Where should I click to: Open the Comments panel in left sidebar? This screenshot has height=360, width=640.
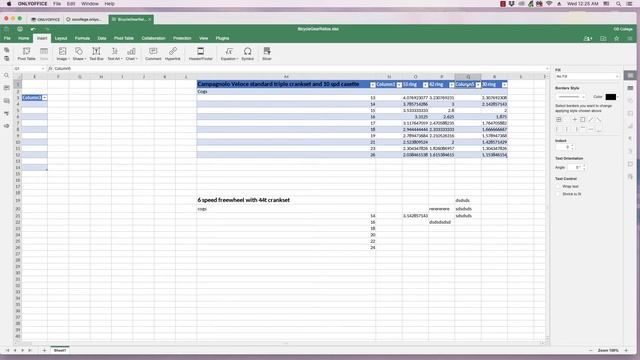(7, 88)
